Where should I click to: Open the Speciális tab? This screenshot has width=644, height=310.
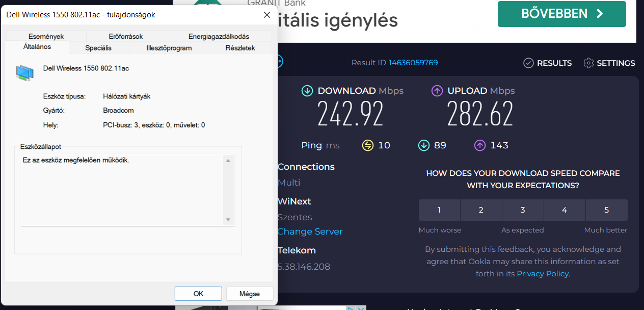coord(98,48)
